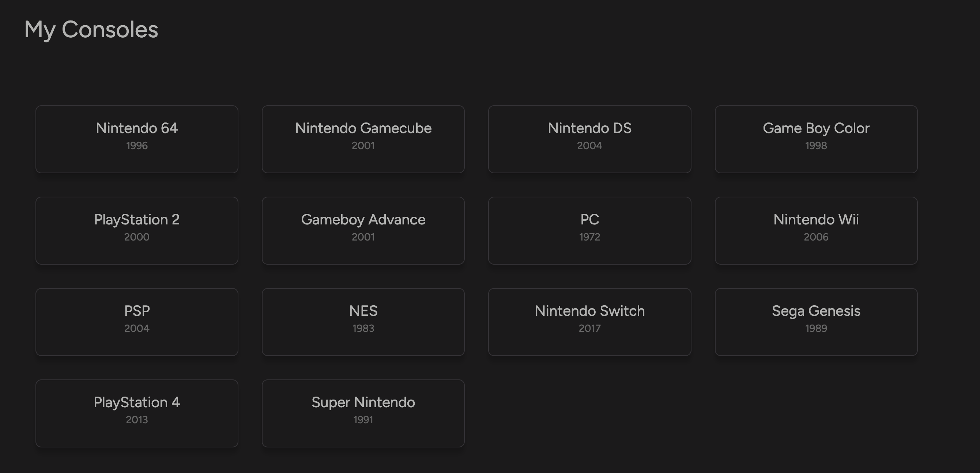Open the PC console card
Image resolution: width=980 pixels, height=473 pixels.
pos(590,230)
